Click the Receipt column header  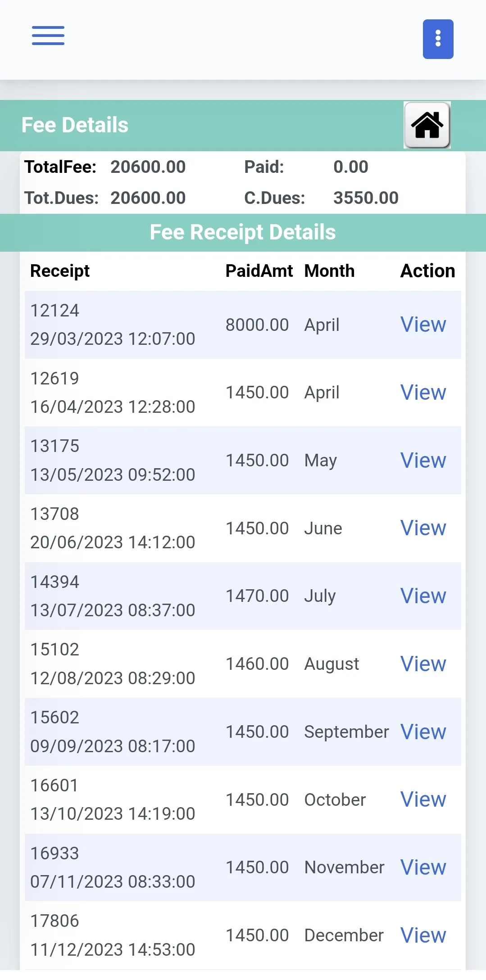click(60, 271)
